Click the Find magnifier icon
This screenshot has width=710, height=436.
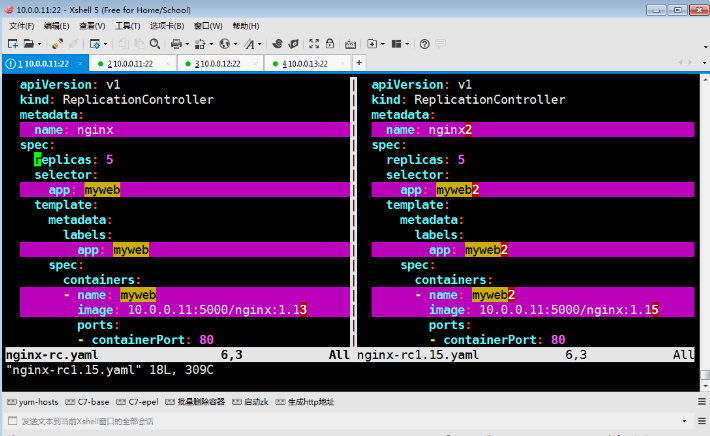click(x=155, y=44)
